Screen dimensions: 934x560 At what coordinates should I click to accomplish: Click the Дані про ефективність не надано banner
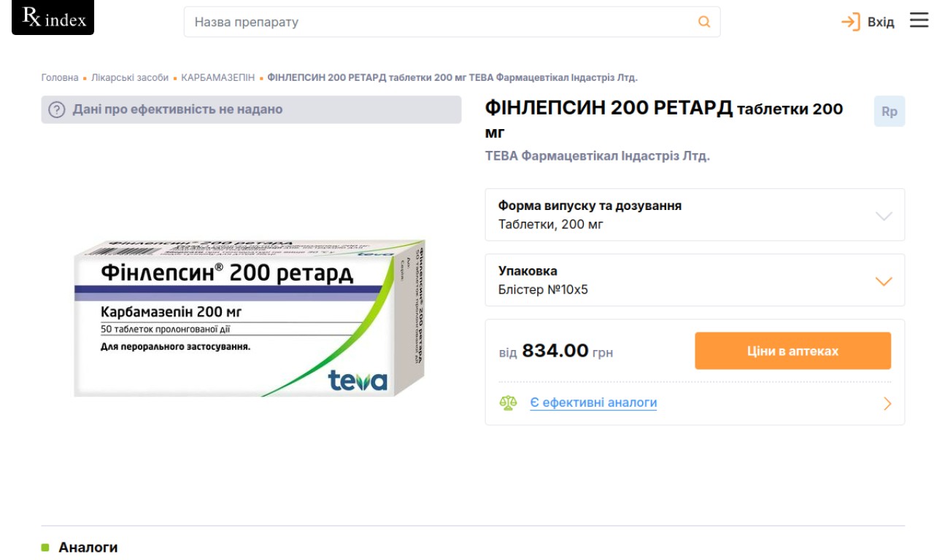pos(251,109)
